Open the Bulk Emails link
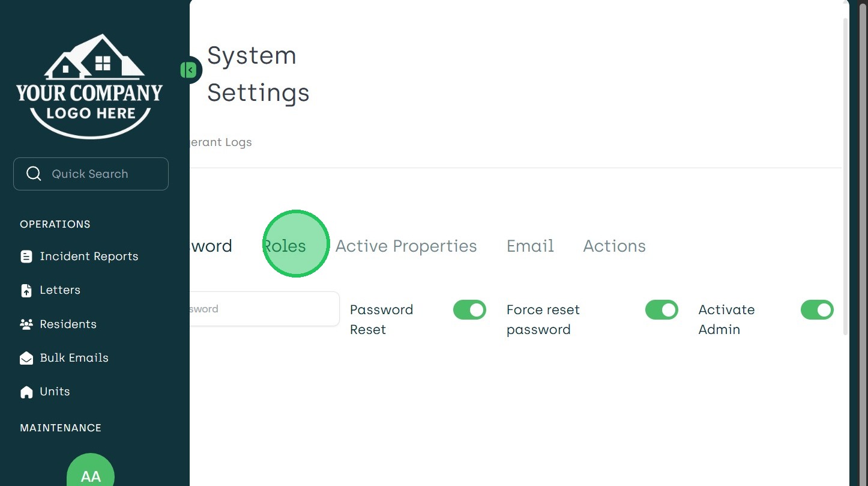Screen dimensions: 868x486 click(x=74, y=358)
